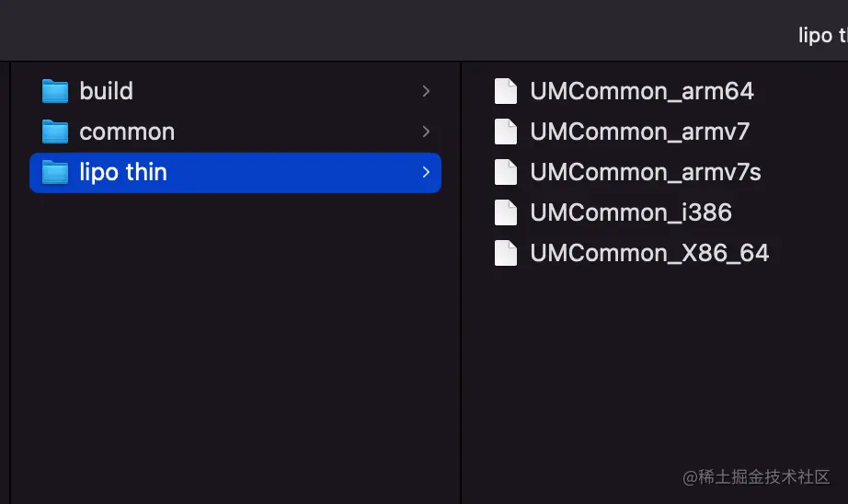Pick the UMCommon_X86_64 file name
The image size is (848, 504).
click(649, 253)
